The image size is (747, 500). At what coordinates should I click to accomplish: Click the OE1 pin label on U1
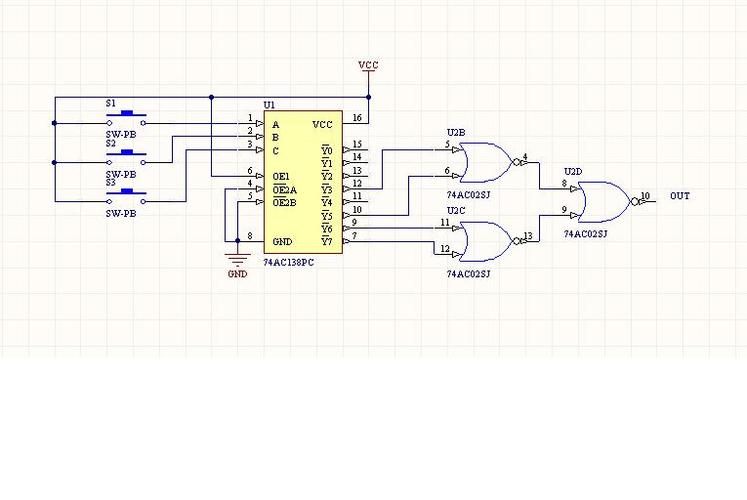(x=282, y=176)
